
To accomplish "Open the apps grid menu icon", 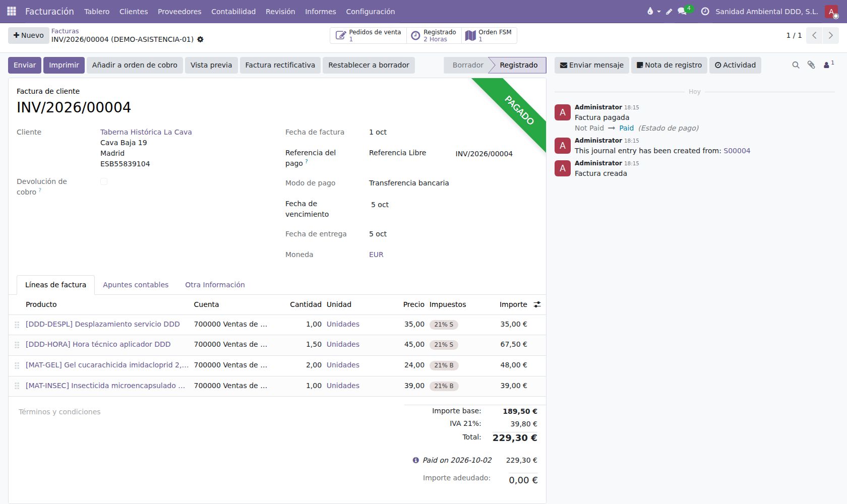I will point(11,11).
